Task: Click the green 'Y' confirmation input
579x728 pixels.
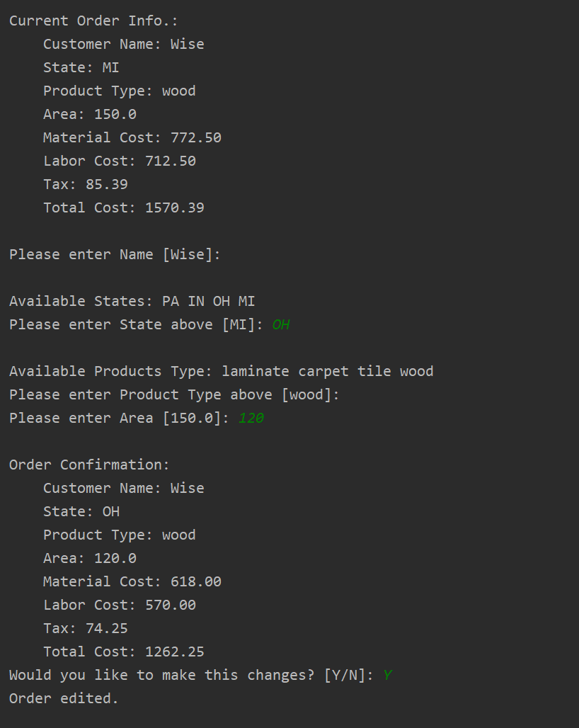Action: (x=387, y=675)
